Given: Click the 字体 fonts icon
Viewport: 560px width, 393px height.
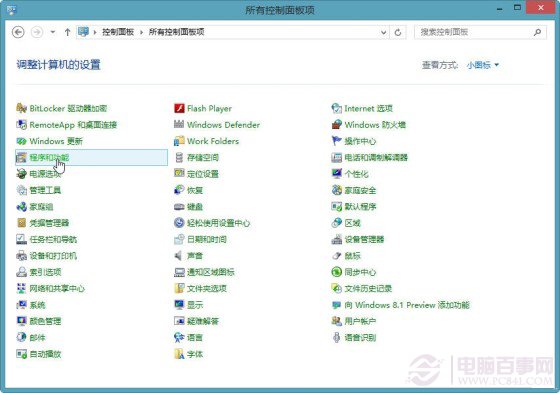Looking at the screenshot, I should click(x=179, y=354).
